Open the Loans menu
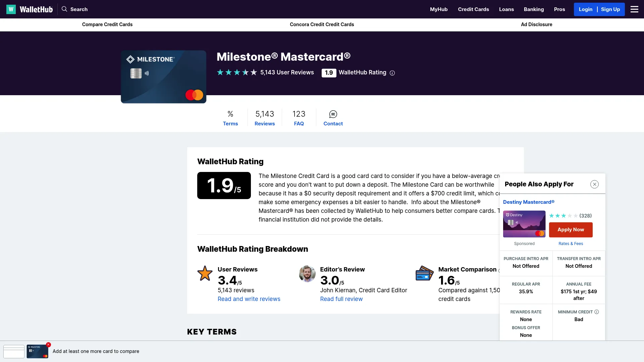This screenshot has width=644, height=362. [x=506, y=9]
